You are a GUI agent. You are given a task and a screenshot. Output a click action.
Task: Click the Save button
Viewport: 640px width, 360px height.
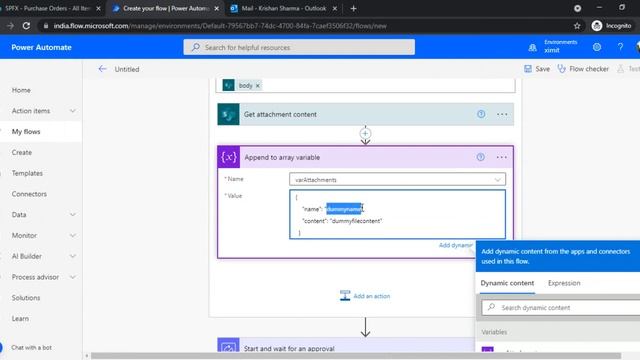[537, 69]
